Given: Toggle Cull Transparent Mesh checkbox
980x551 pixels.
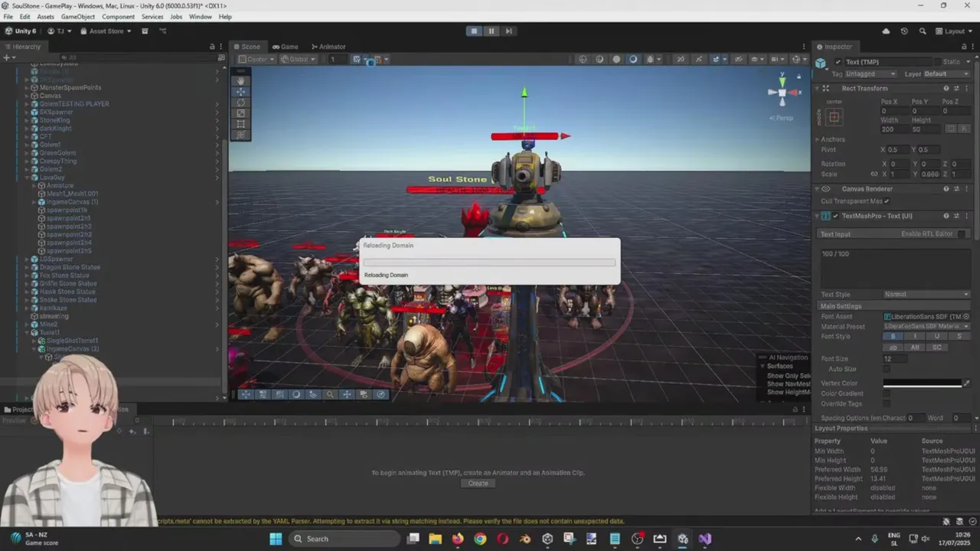Looking at the screenshot, I should point(887,201).
